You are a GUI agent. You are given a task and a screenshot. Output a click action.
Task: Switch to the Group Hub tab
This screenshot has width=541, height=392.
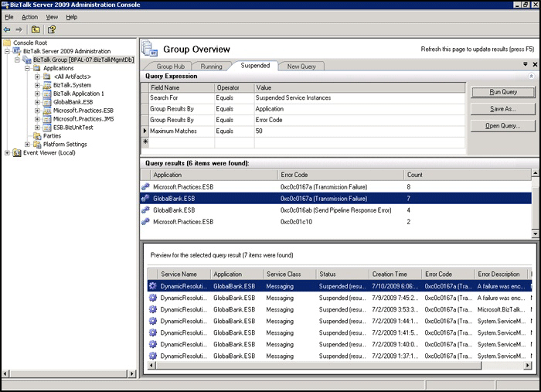point(171,66)
